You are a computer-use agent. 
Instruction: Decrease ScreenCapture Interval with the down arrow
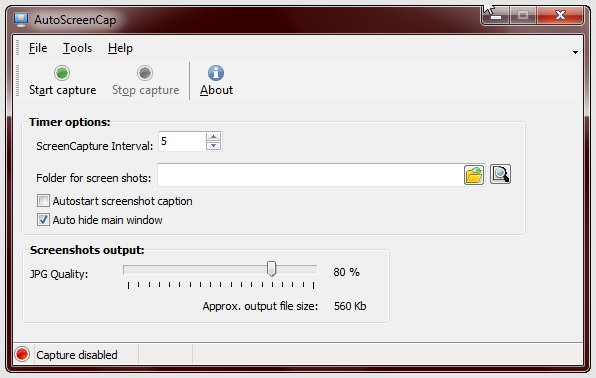[213, 146]
